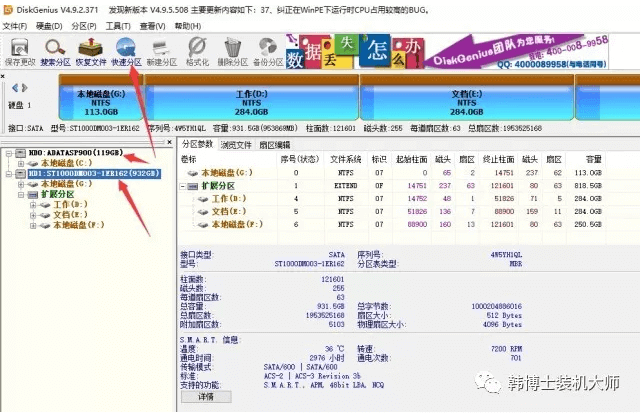
Task: Click the DiskGenius data recovery banner ad
Action: [447, 52]
